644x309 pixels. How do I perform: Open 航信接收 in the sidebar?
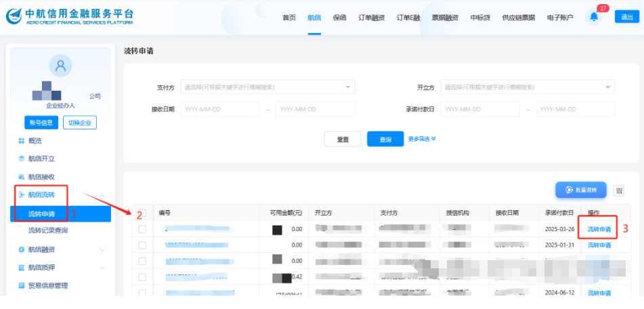coord(41,177)
